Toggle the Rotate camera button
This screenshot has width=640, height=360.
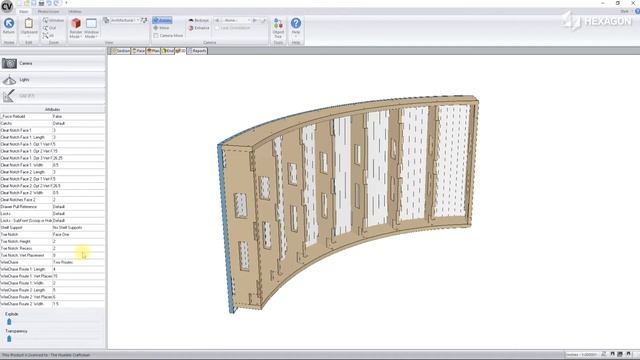point(162,20)
